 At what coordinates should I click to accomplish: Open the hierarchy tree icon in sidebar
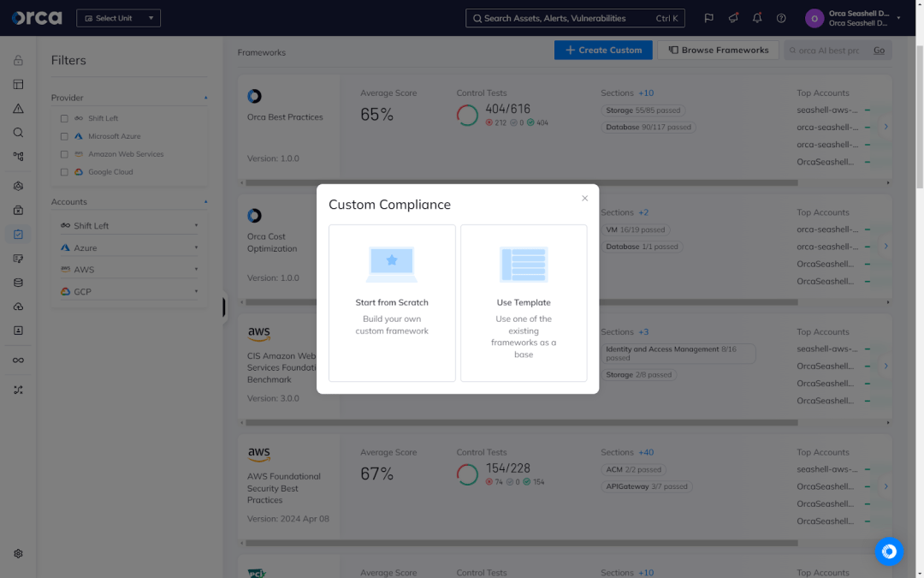[x=18, y=157]
